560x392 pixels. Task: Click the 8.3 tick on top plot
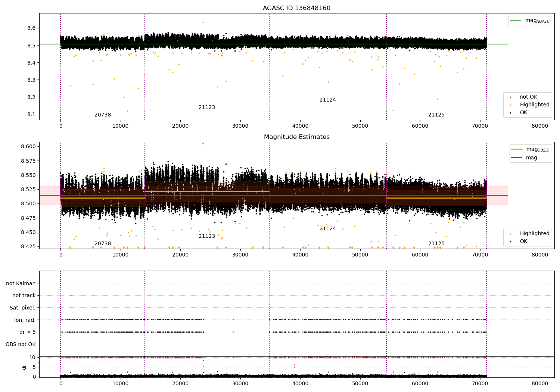31,80
